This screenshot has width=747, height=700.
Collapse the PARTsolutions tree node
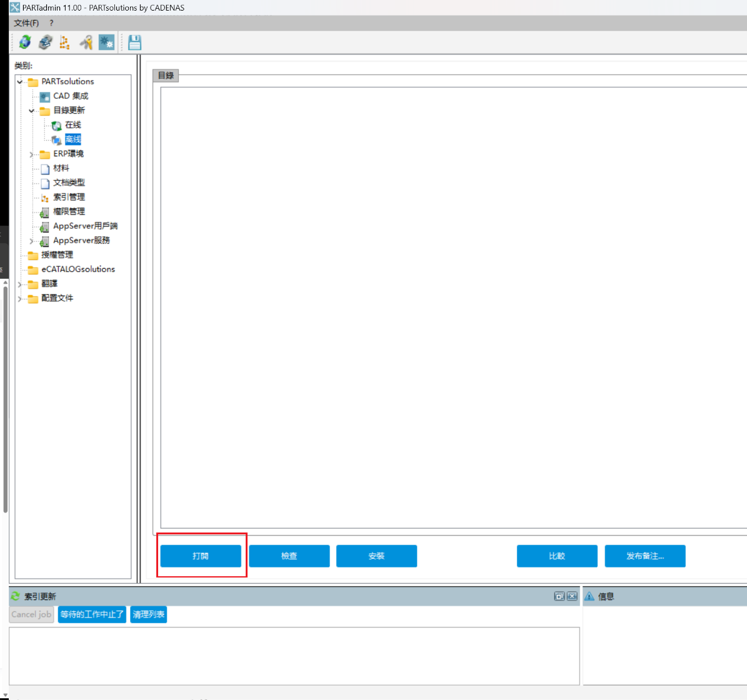19,82
